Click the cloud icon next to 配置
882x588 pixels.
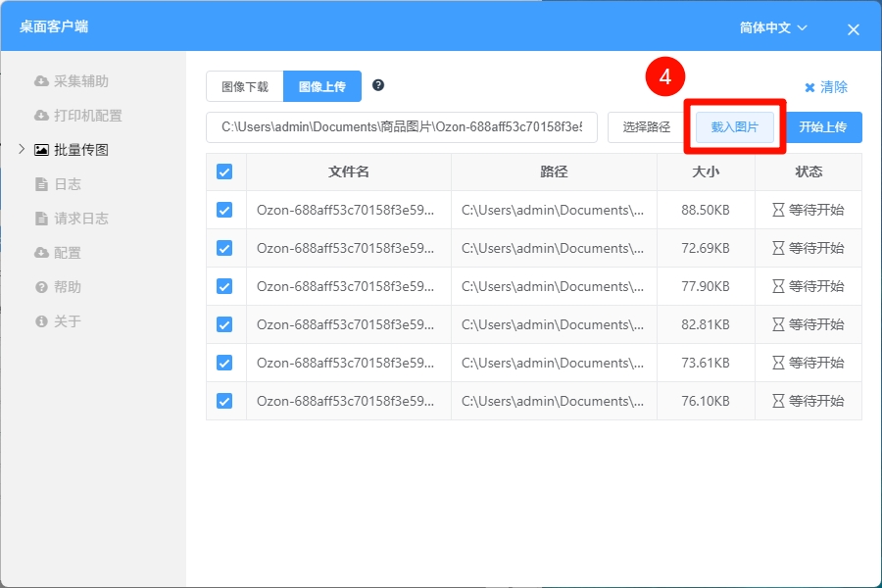pyautogui.click(x=41, y=253)
